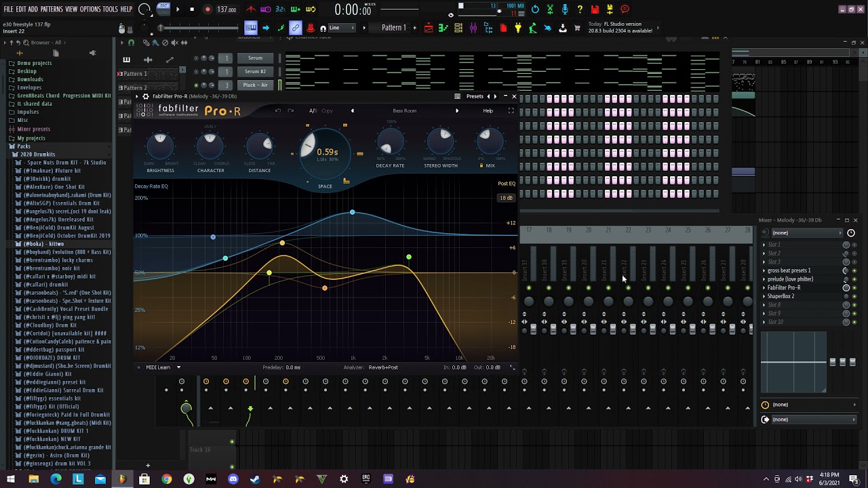Open the Line snap dropdown
The height and width of the screenshot is (488, 868).
click(x=343, y=28)
